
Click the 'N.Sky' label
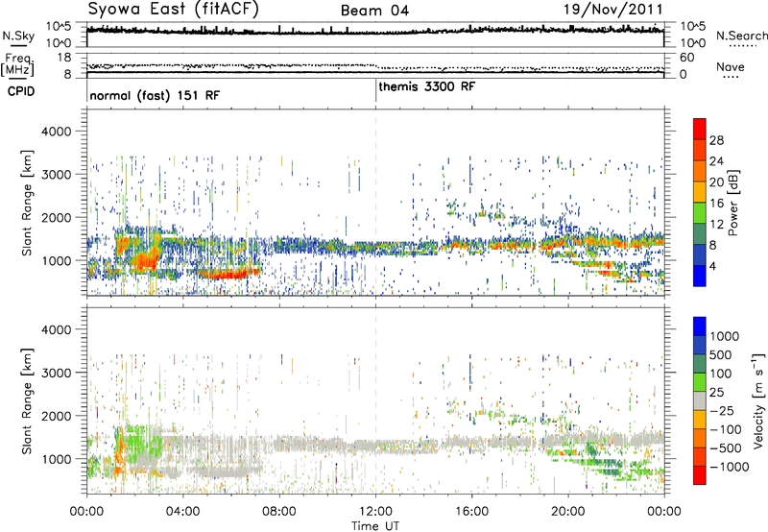click(x=18, y=36)
